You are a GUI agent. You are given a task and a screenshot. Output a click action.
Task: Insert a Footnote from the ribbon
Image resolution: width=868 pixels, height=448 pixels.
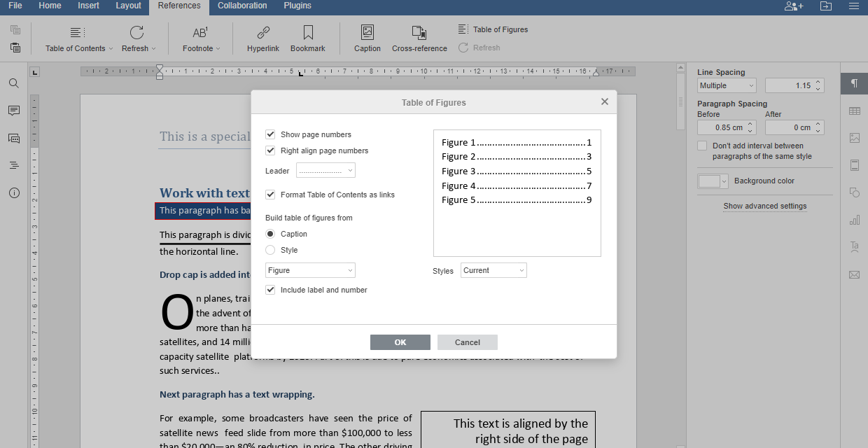click(x=201, y=38)
